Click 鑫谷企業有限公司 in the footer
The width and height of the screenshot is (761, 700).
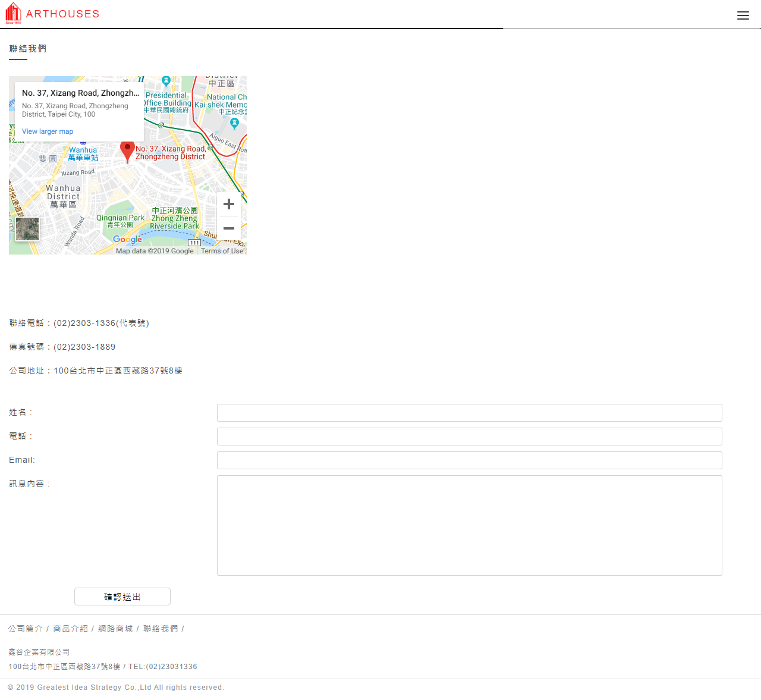tap(39, 652)
